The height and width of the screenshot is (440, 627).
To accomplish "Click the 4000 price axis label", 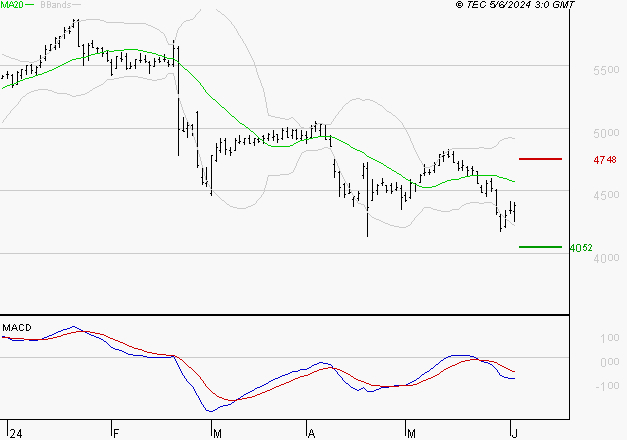I will 606,258.
